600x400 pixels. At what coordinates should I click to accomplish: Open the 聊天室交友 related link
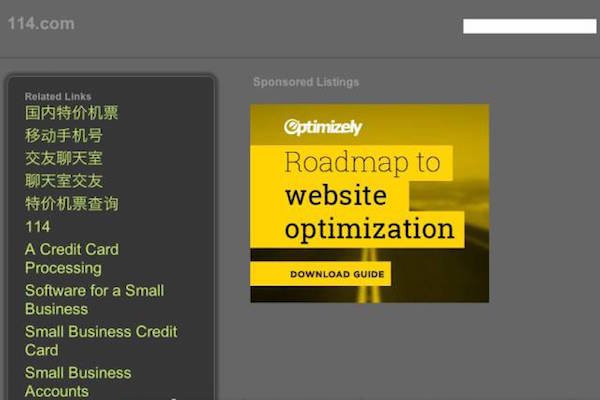64,181
